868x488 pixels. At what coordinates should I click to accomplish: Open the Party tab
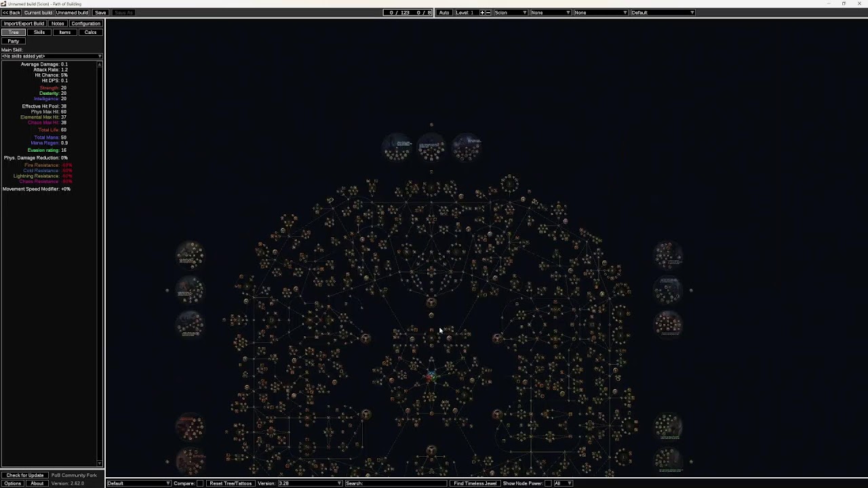pyautogui.click(x=14, y=41)
